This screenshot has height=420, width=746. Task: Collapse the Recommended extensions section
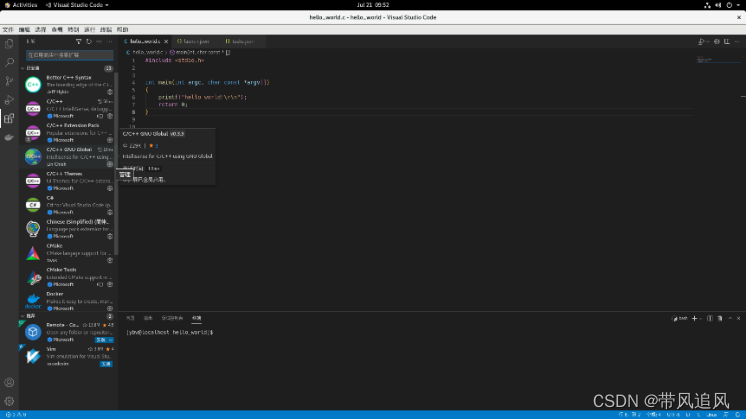pos(22,316)
